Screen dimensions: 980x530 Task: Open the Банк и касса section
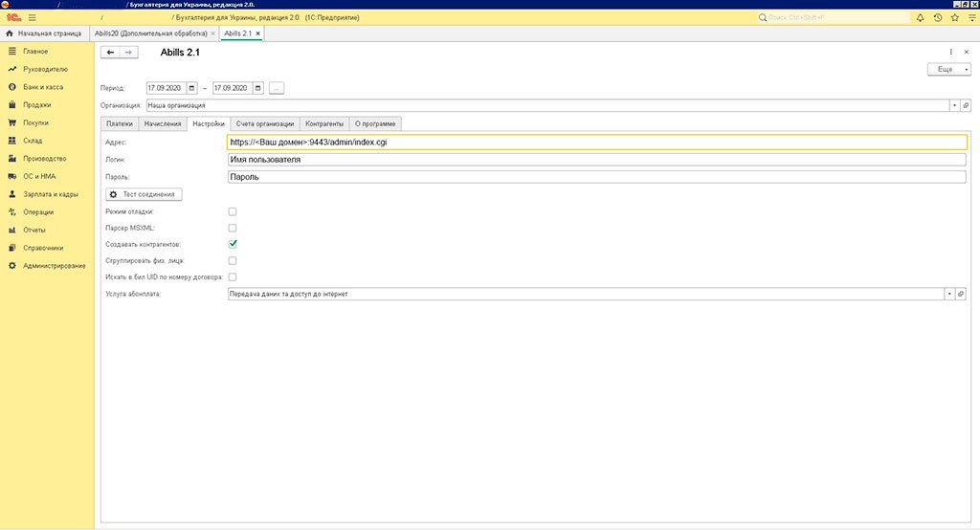[43, 87]
